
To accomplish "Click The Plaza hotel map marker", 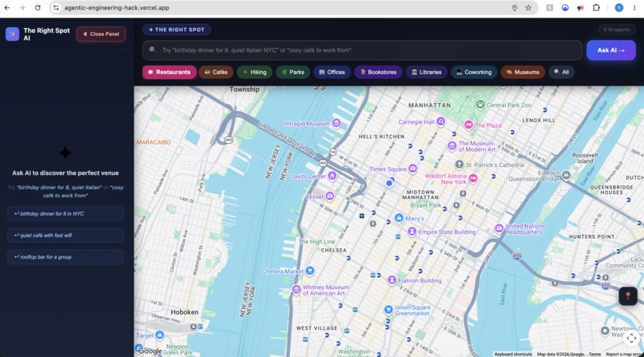I will point(468,125).
